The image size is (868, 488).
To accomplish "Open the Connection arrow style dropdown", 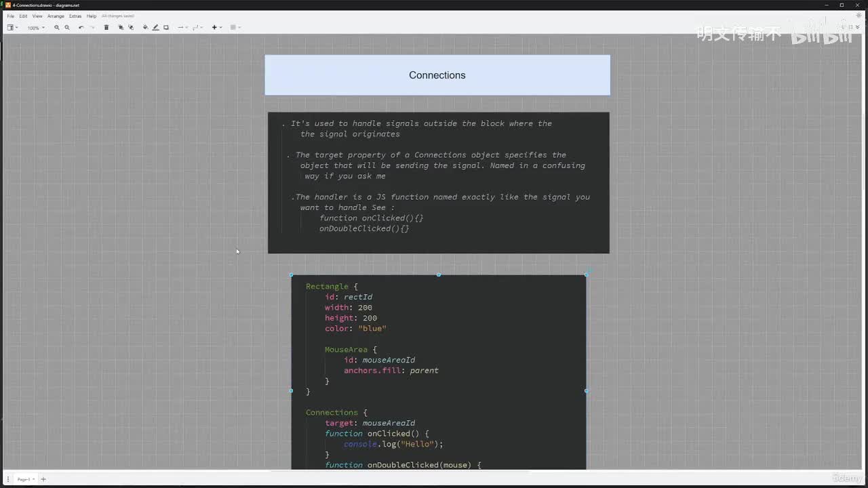I will coord(181,28).
